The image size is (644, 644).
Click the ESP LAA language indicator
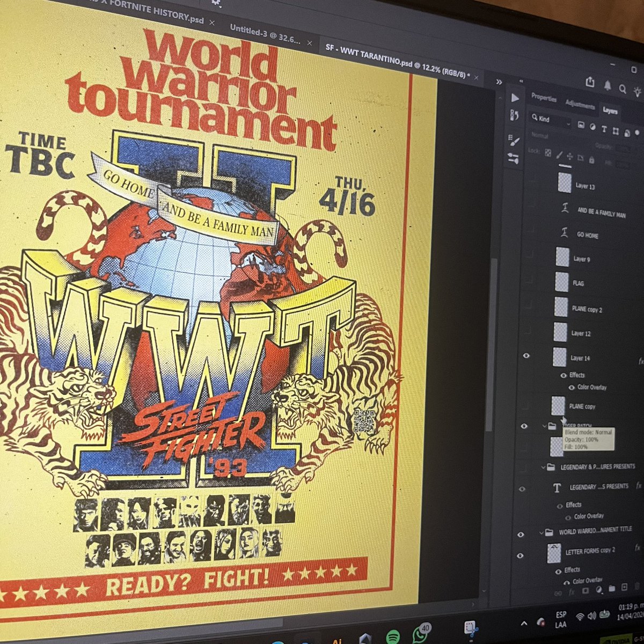tap(560, 619)
